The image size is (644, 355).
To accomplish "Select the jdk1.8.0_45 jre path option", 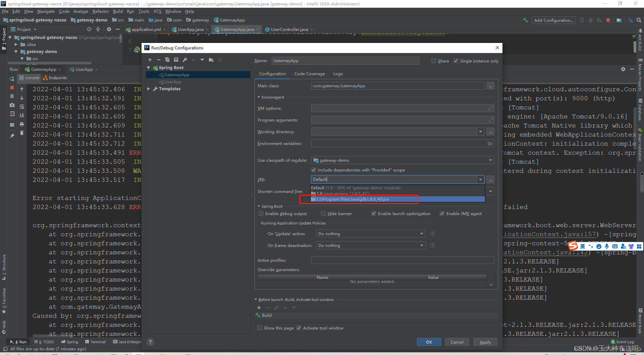I will [x=398, y=199].
